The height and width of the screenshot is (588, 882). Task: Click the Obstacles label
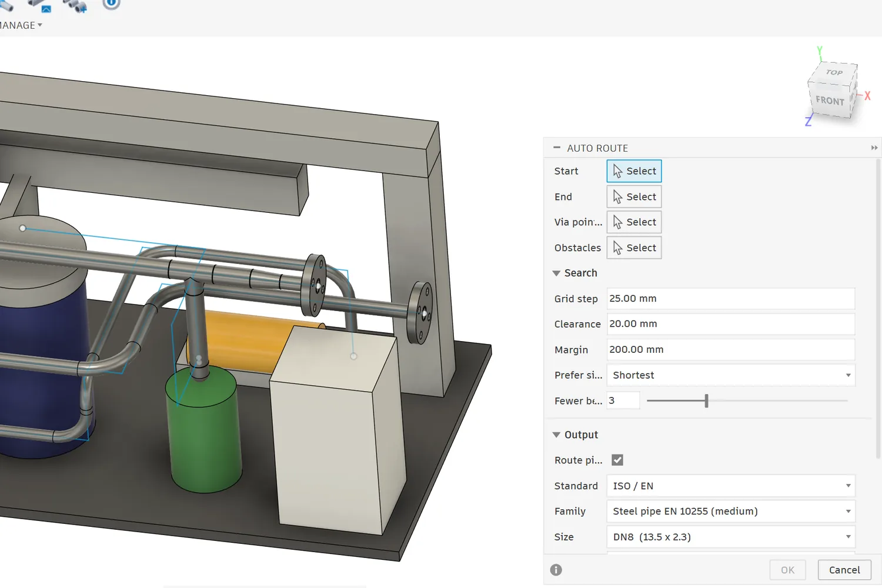(577, 248)
